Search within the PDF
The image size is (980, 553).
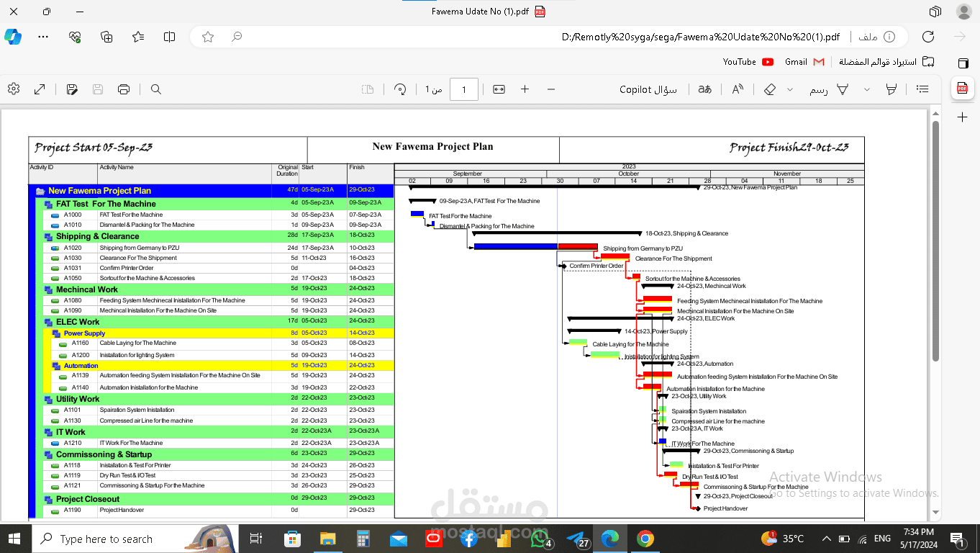[x=155, y=89]
